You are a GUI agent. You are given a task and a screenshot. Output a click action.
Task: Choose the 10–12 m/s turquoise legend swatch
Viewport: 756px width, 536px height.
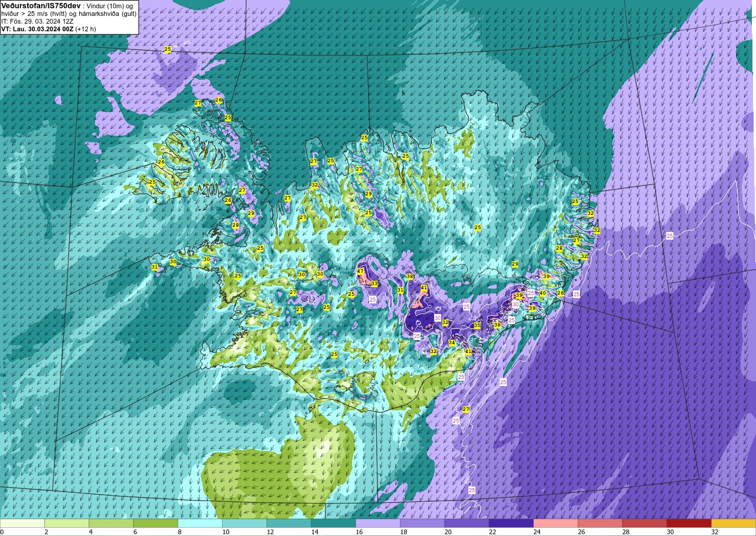click(245, 523)
